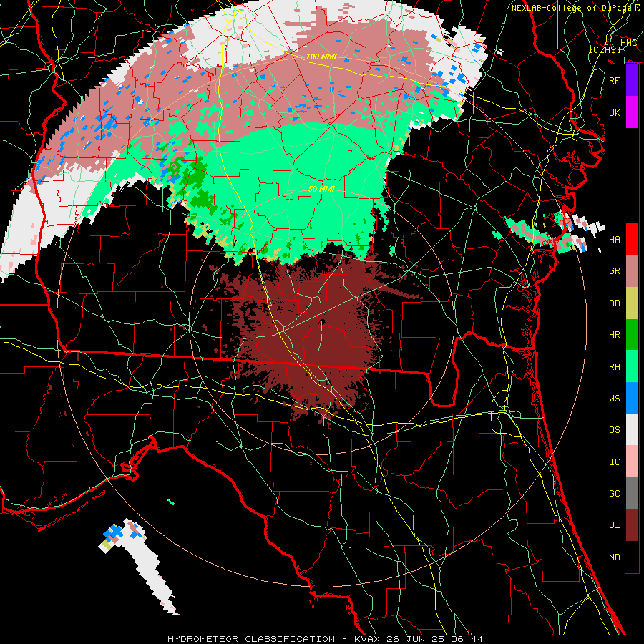Click the IC light pink swatch
644x644 pixels.
click(632, 462)
